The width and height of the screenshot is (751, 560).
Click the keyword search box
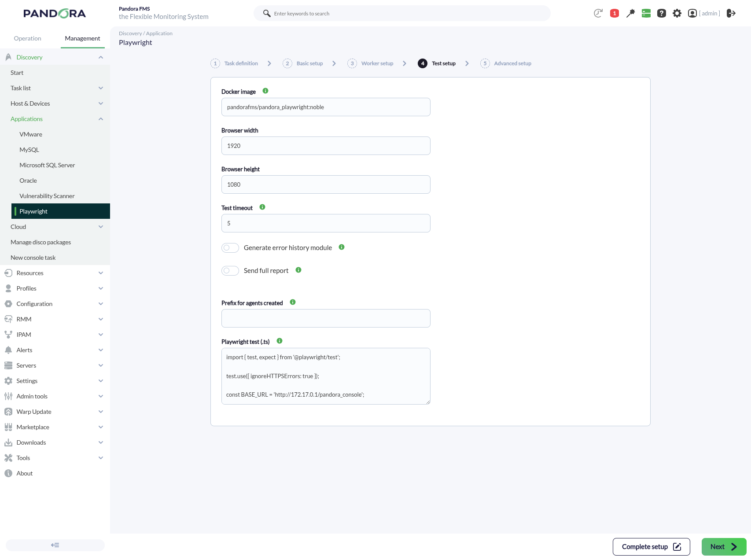[402, 13]
